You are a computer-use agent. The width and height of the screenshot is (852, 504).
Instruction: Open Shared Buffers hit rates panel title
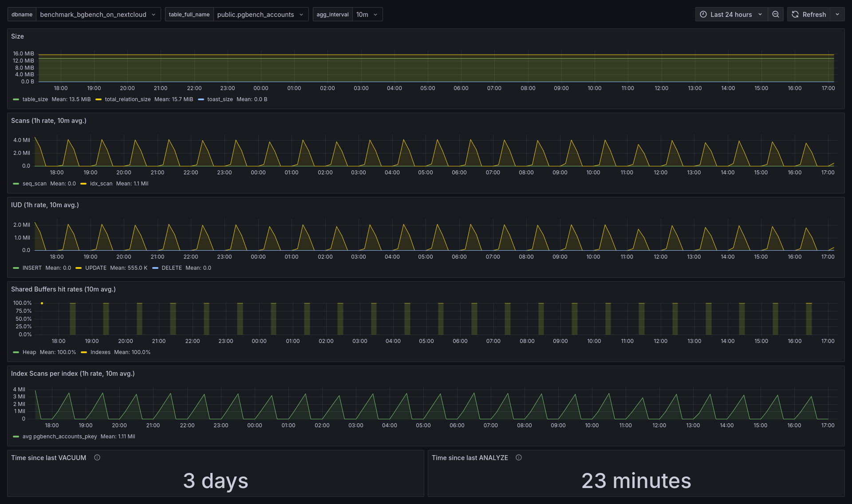tap(63, 289)
